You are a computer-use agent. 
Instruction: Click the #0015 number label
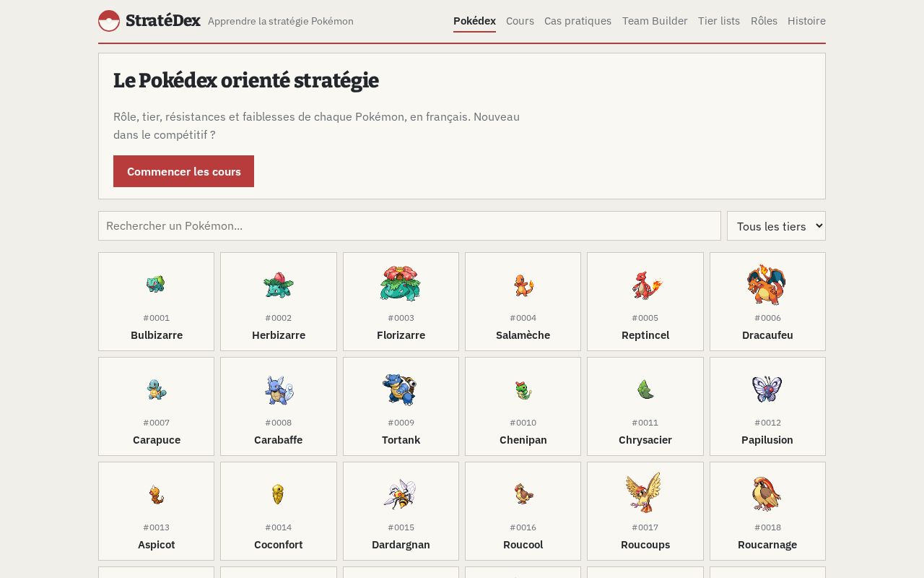click(401, 527)
